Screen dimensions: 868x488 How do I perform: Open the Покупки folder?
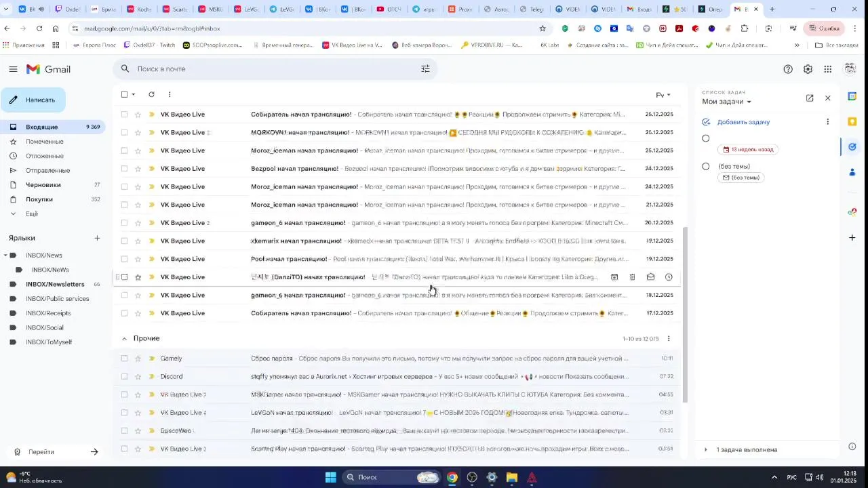(53, 199)
